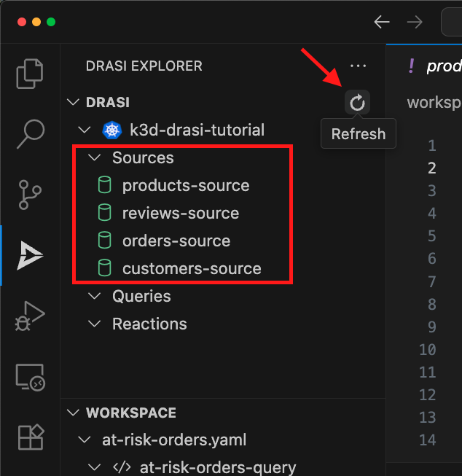The height and width of the screenshot is (476, 462).
Task: Open the Source Control view
Action: tap(30, 194)
